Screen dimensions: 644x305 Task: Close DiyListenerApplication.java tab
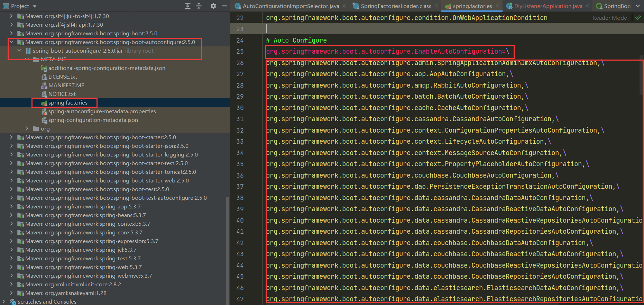(x=587, y=6)
